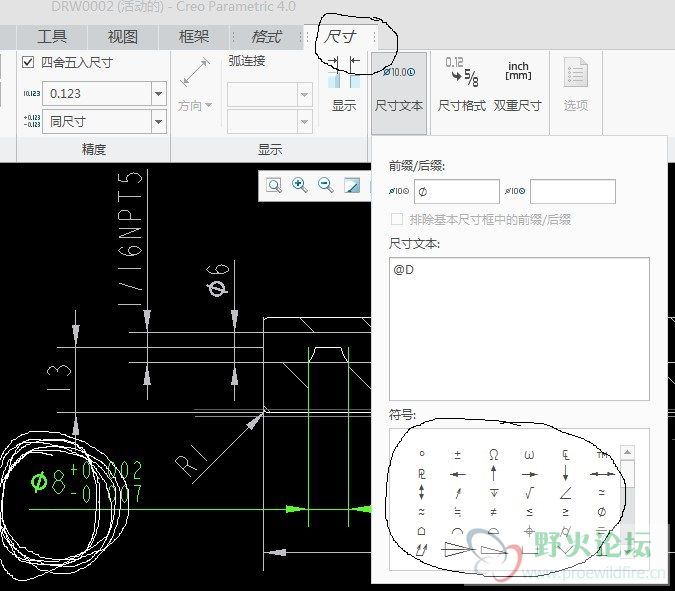Image resolution: width=675 pixels, height=591 pixels.
Task: Select the Ø8 toleranced dimension in the drawing
Action: pos(86,482)
